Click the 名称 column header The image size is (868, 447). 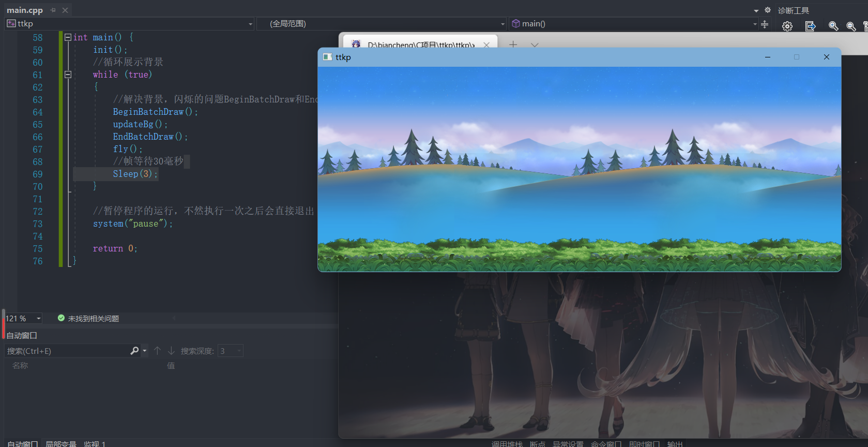pos(20,366)
